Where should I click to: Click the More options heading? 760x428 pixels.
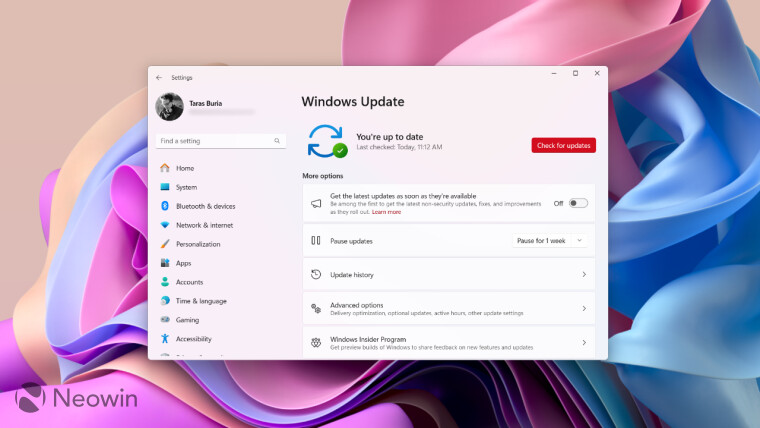click(x=323, y=176)
